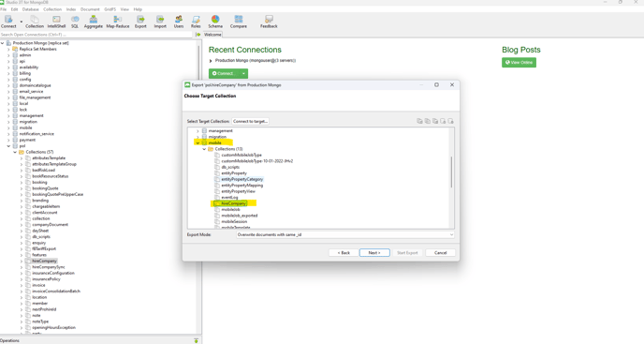Open the Database menu
The height and width of the screenshot is (344, 644).
click(30, 9)
